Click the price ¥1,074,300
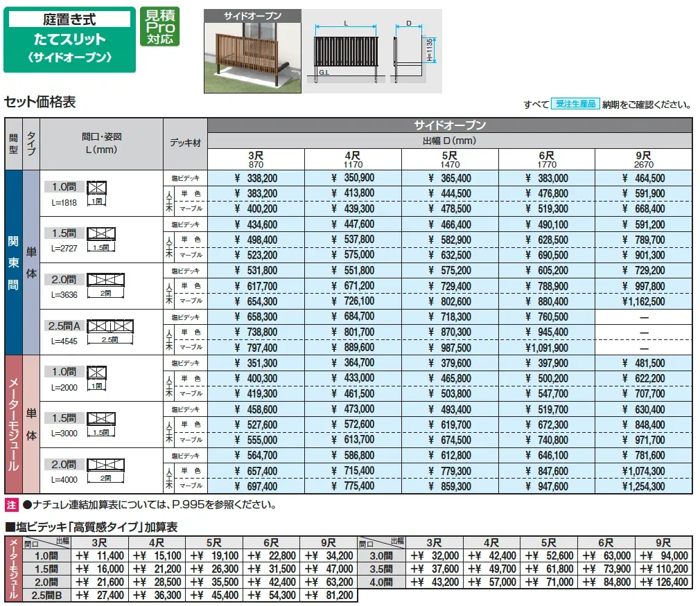 644,471
